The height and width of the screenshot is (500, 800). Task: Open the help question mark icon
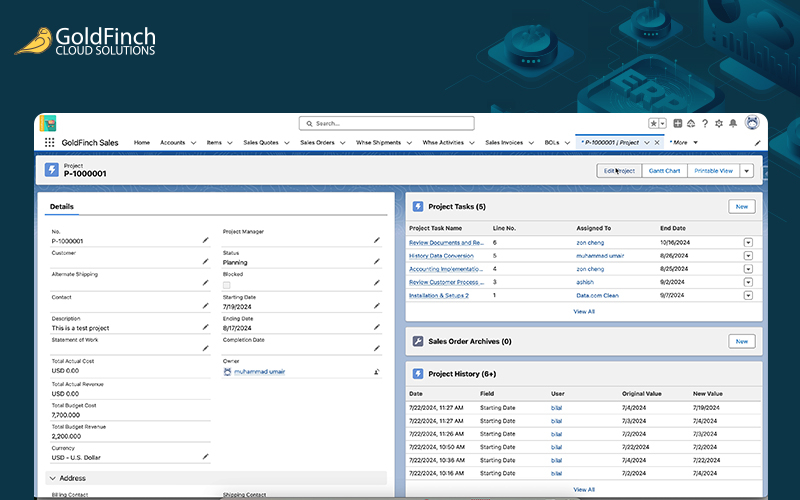pos(705,123)
